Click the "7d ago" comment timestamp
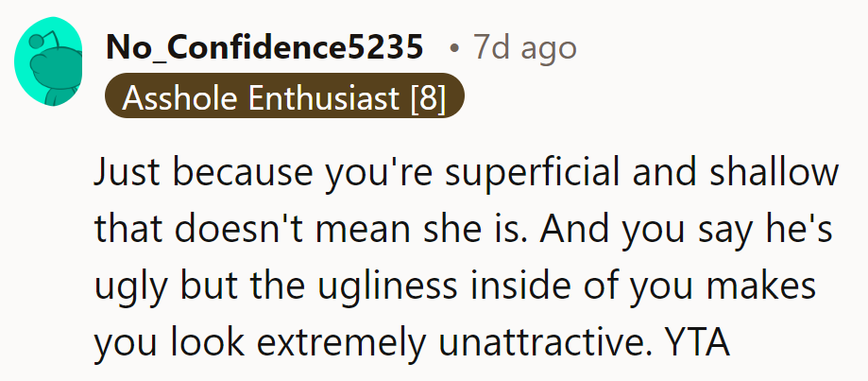The width and height of the screenshot is (868, 381). 525,47
